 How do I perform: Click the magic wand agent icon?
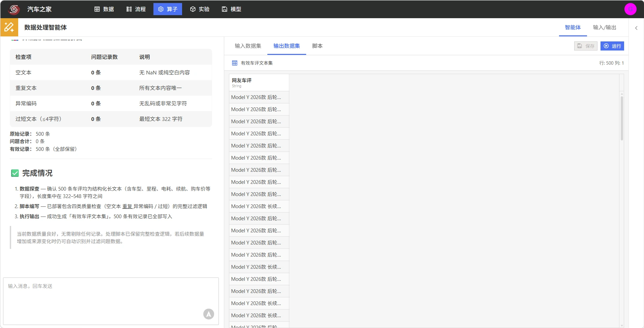coord(9,27)
